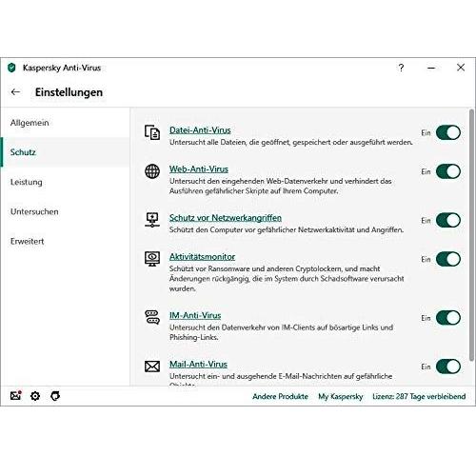Click the My Kaspersky link
The width and height of the screenshot is (476, 476).
pos(341,396)
